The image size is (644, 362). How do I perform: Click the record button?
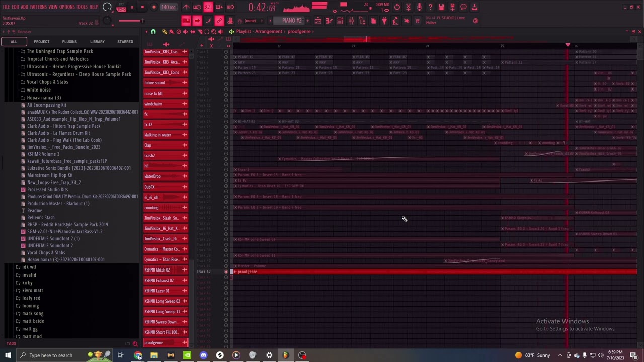point(154,7)
